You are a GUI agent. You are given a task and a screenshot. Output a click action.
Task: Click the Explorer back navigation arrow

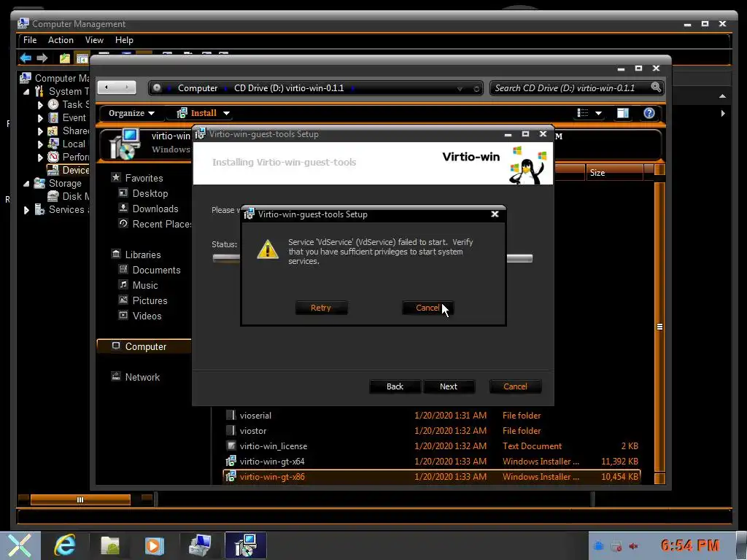pos(107,87)
